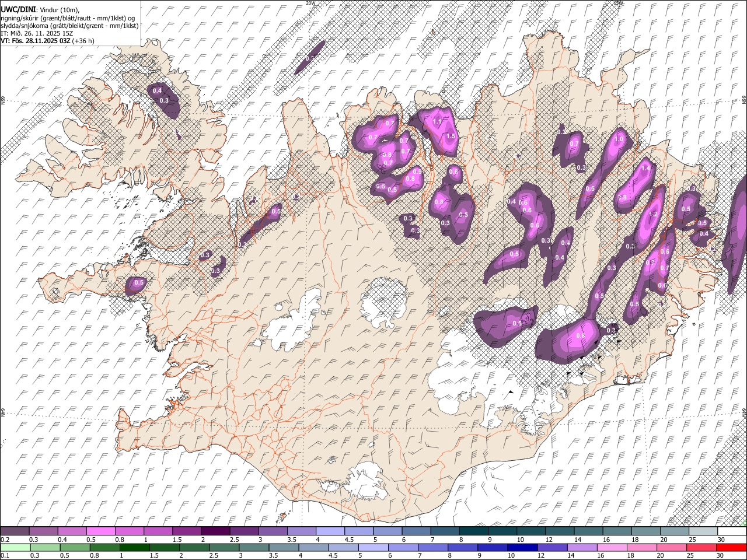Viewport: 747px width, 560px height.
Task: Select the 18 grey snow scale swatch
Action: click(646, 531)
